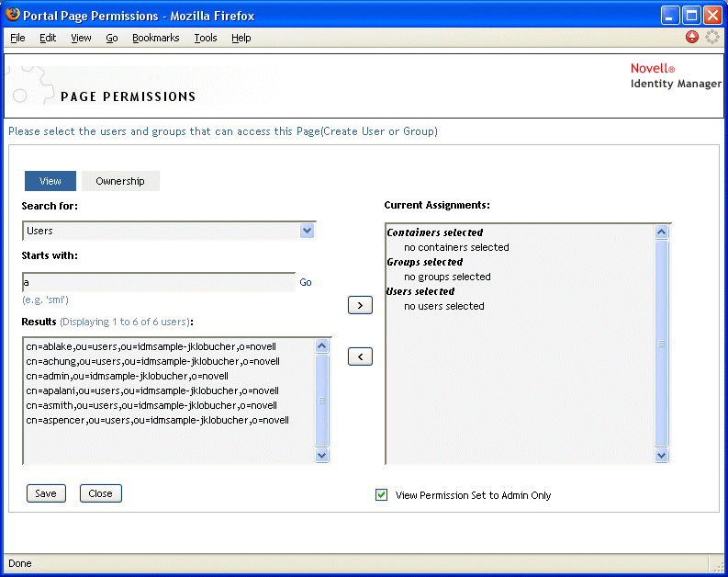The image size is (728, 577).
Task: Click down arrow of Current Assignments scrollbar
Action: 662,456
